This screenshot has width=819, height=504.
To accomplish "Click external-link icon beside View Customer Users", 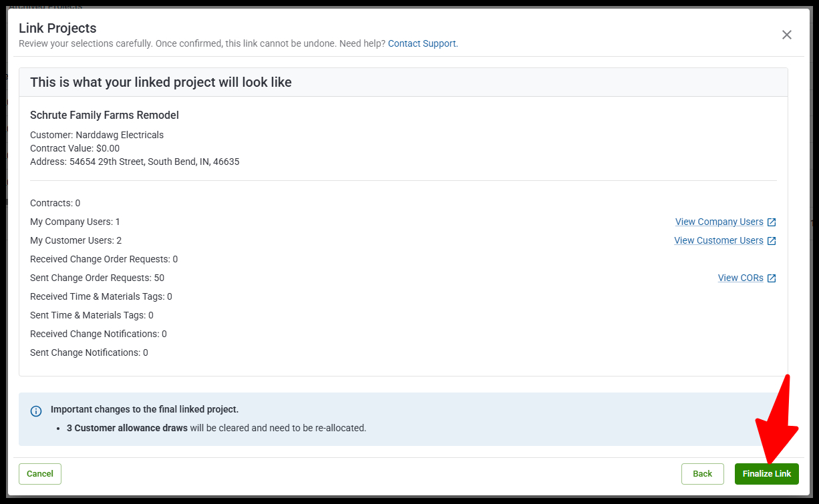I will point(772,241).
